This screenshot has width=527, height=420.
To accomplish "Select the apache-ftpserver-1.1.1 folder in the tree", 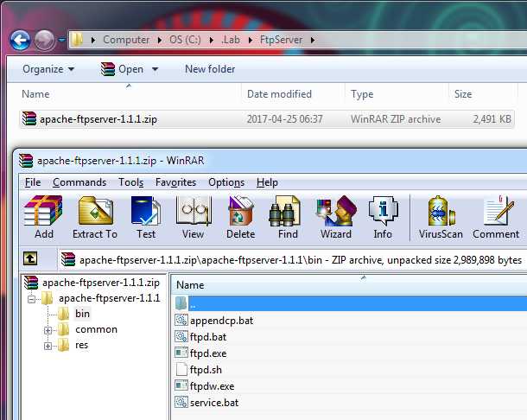I will coord(109,298).
